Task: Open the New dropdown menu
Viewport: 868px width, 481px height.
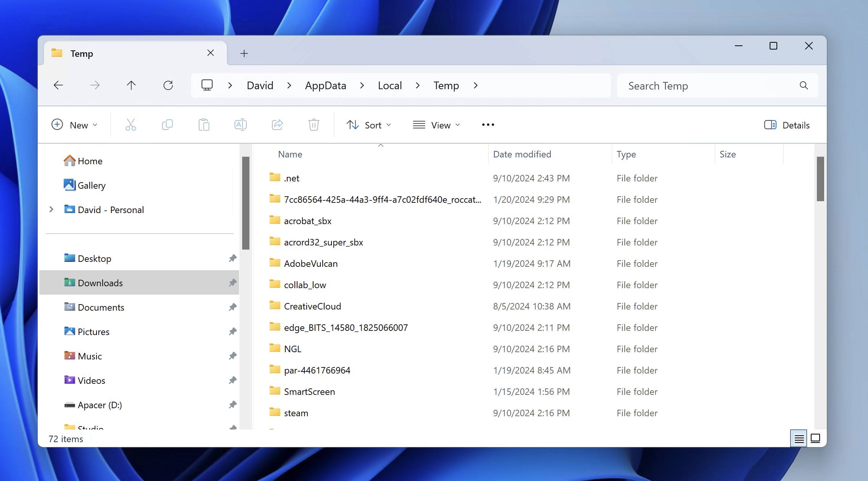Action: (x=74, y=125)
